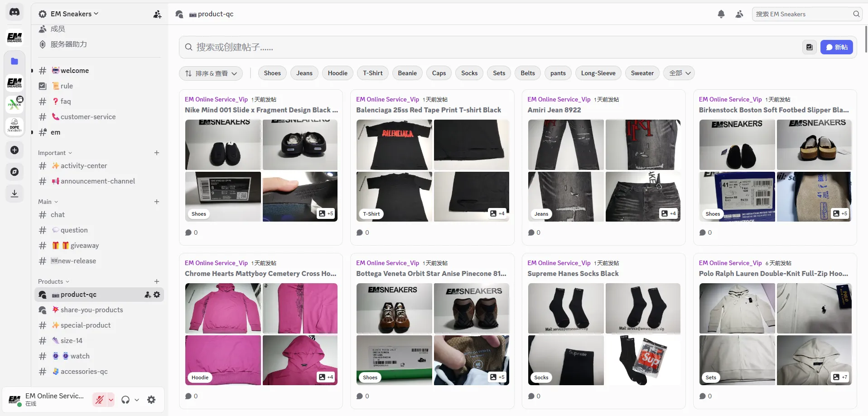
Task: Filter posts by Socks tag
Action: pos(469,73)
